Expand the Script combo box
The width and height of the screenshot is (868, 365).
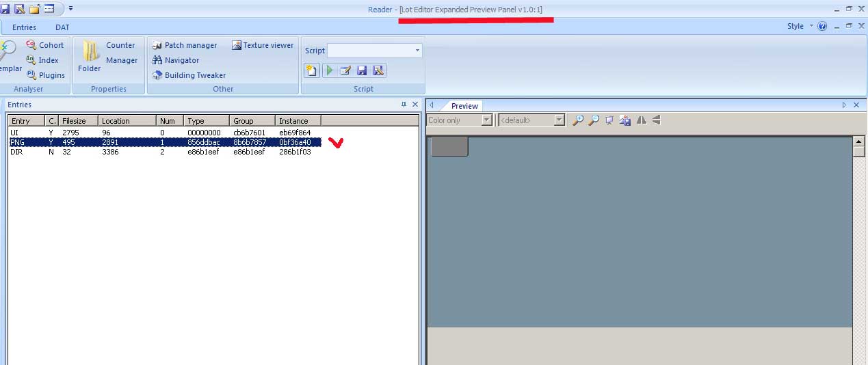point(417,51)
